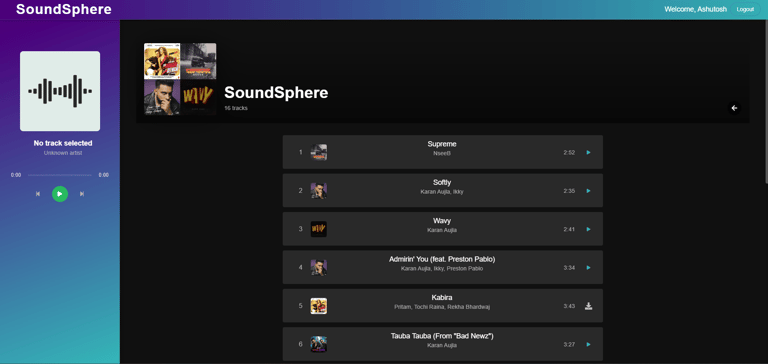Skip to previous track
Image resolution: width=768 pixels, height=364 pixels.
(x=38, y=194)
